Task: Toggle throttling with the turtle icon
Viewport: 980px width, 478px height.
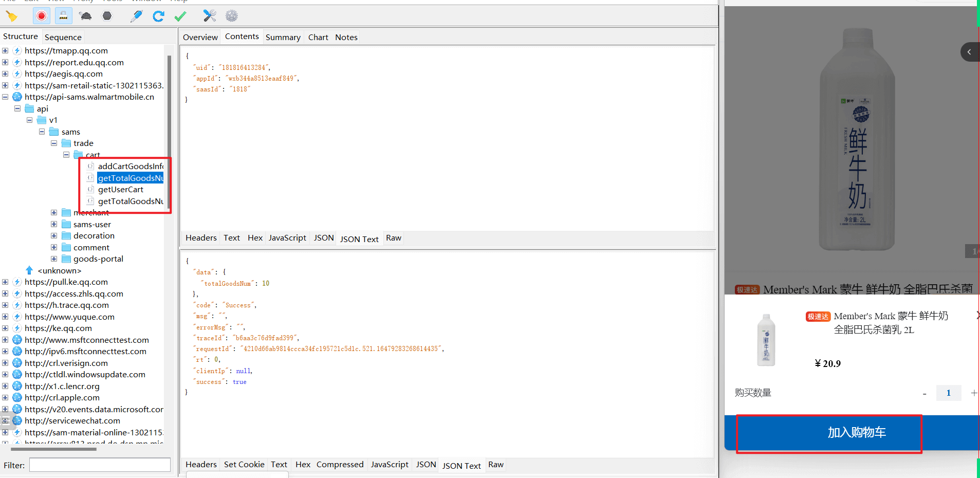Action: tap(85, 16)
